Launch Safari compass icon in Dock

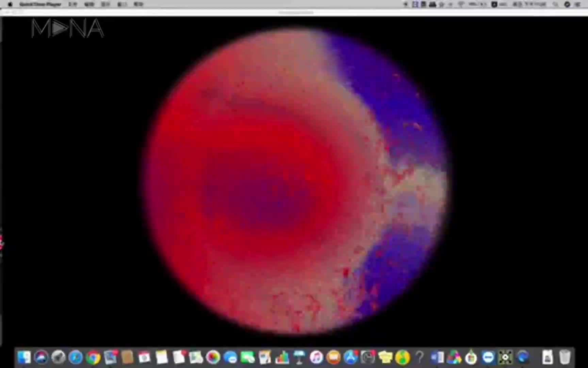[x=76, y=357]
